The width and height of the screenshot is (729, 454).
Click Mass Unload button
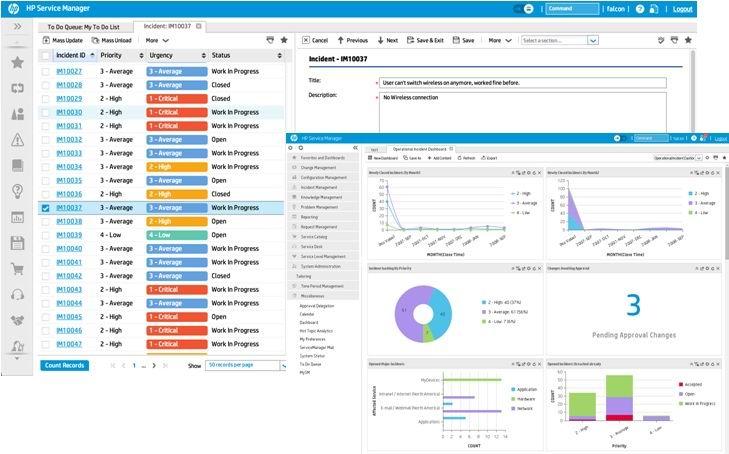click(x=112, y=40)
